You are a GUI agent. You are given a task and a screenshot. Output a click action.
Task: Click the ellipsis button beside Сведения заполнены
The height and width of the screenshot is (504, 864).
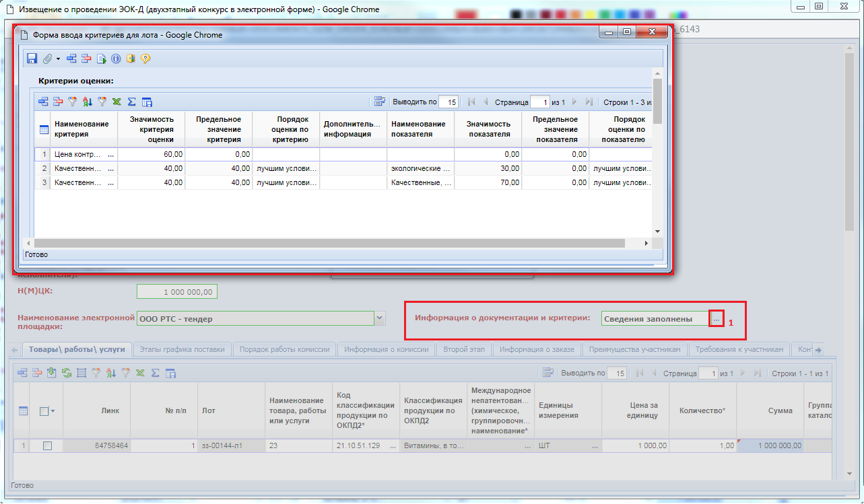tap(717, 319)
